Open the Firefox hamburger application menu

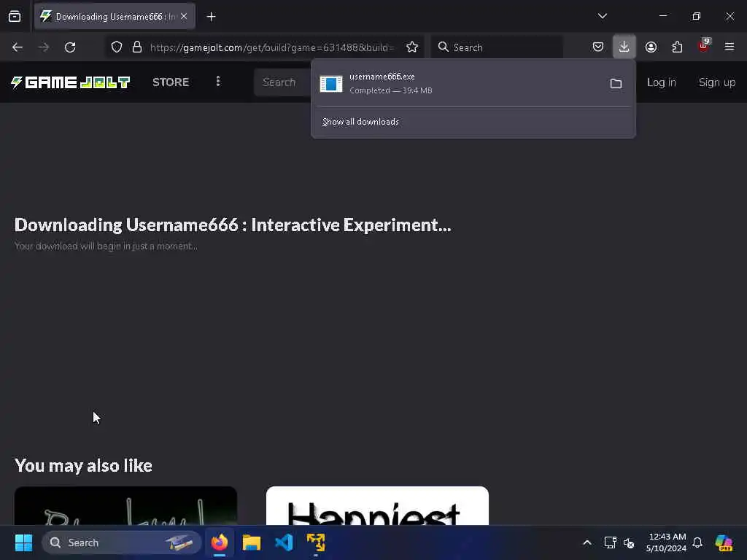pos(729,47)
